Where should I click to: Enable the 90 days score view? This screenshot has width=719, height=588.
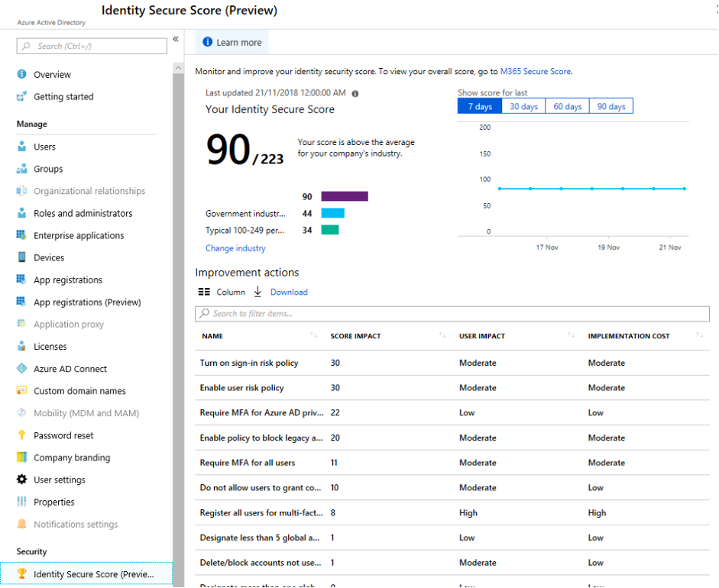pos(611,106)
